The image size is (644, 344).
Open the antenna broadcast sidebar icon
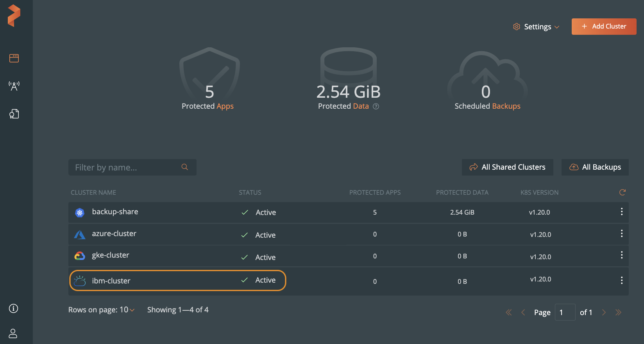click(x=14, y=86)
